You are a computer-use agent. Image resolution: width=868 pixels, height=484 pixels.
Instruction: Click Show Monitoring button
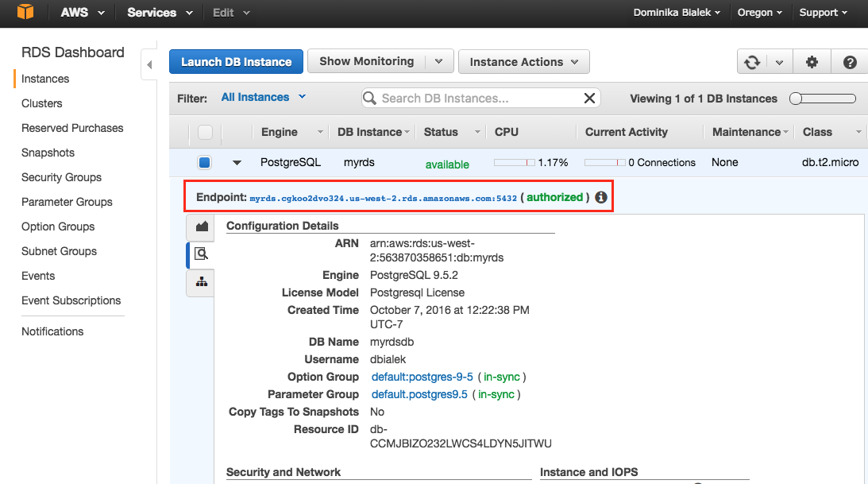coord(366,61)
